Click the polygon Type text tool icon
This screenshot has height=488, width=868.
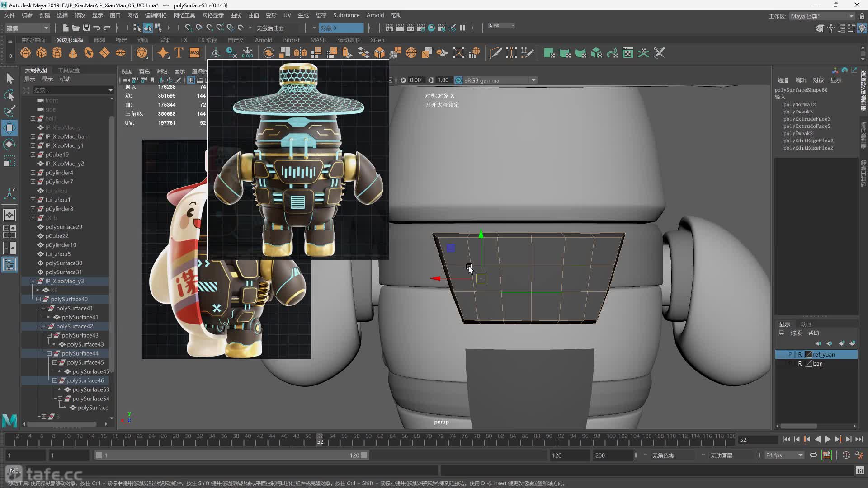[x=179, y=53]
